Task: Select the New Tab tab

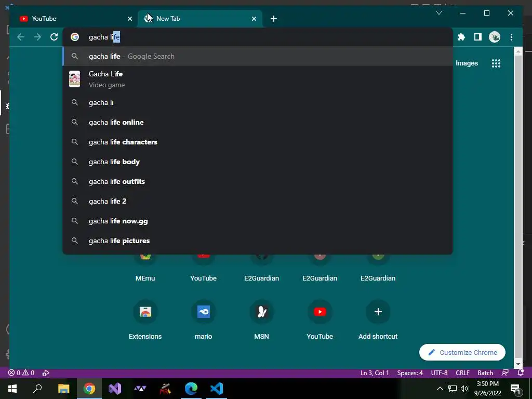Action: point(200,19)
